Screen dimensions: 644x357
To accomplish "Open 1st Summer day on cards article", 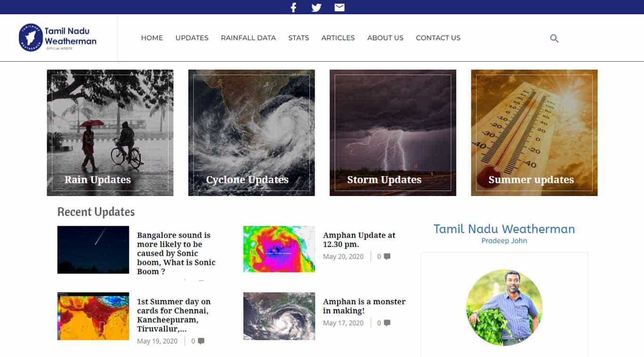I will pos(174,315).
